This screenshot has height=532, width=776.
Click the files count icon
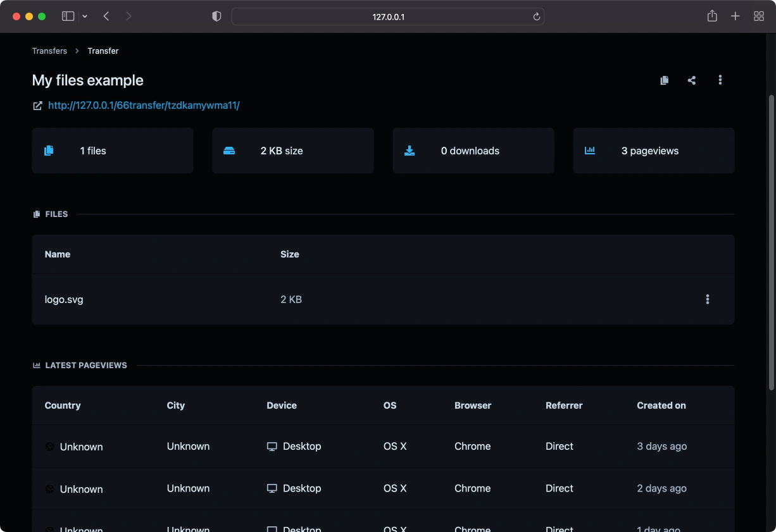click(49, 151)
